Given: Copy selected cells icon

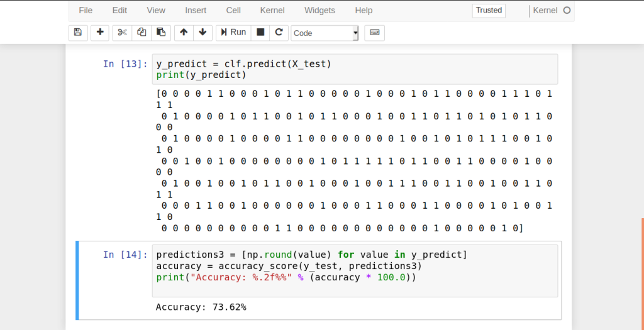Looking at the screenshot, I should tap(142, 33).
